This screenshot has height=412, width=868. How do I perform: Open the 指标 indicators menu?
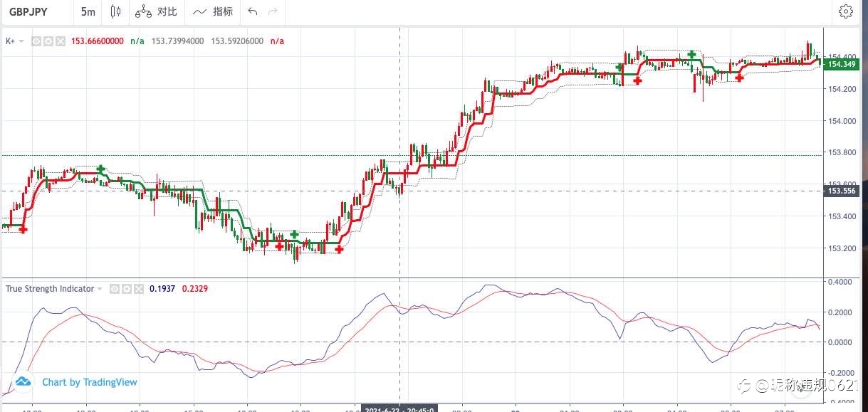pyautogui.click(x=213, y=11)
